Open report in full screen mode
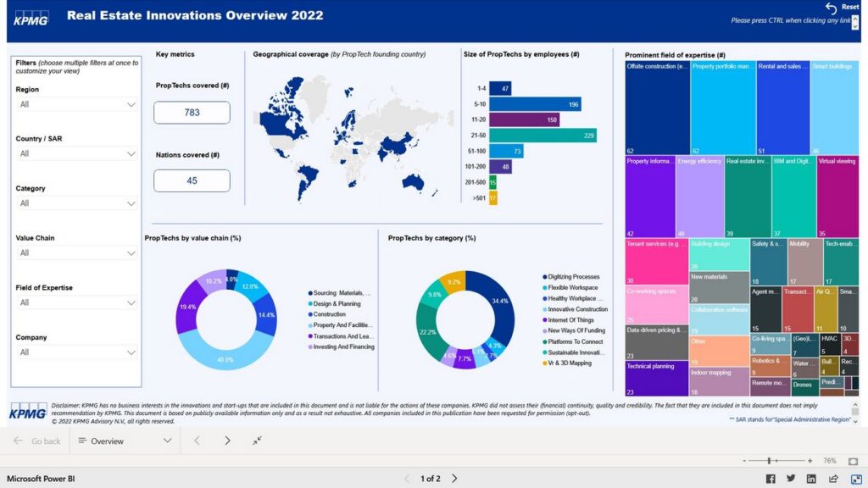Viewport: 868px width, 488px height. point(854,479)
